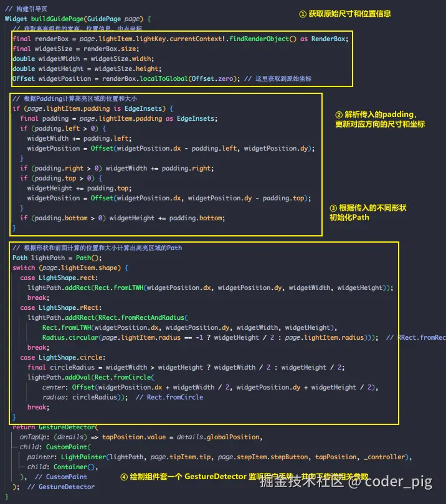Click the 'lightPath.addRect(Rect.fromLTWH(' line
Image resolution: width=446 pixels, height=504 pixels.
pos(211,288)
